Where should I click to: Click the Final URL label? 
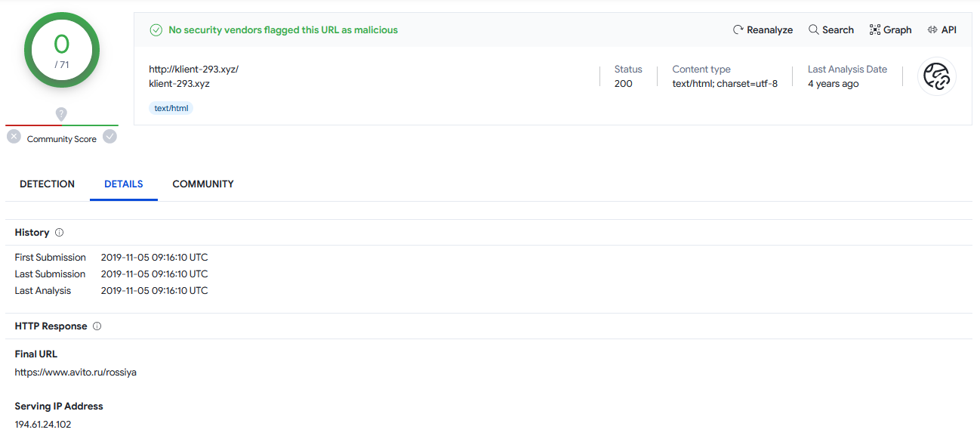point(36,354)
